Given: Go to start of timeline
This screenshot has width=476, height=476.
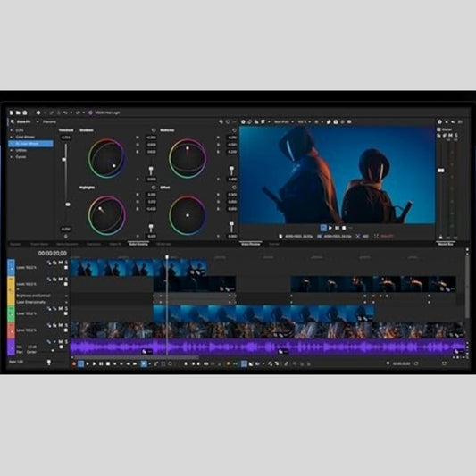Looking at the screenshot, I should (114, 363).
